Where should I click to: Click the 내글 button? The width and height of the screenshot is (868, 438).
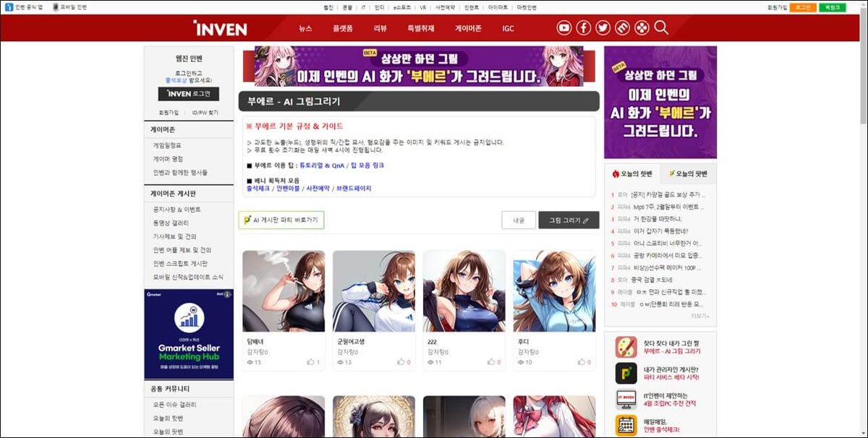[519, 220]
